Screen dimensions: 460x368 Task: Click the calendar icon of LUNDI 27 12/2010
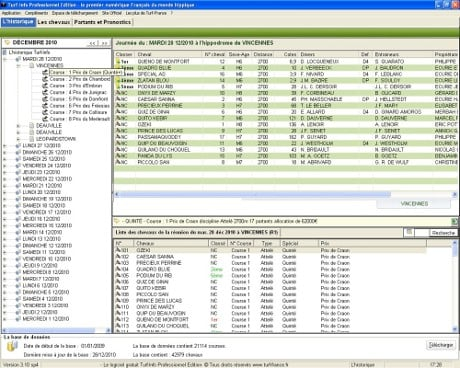coord(18,146)
